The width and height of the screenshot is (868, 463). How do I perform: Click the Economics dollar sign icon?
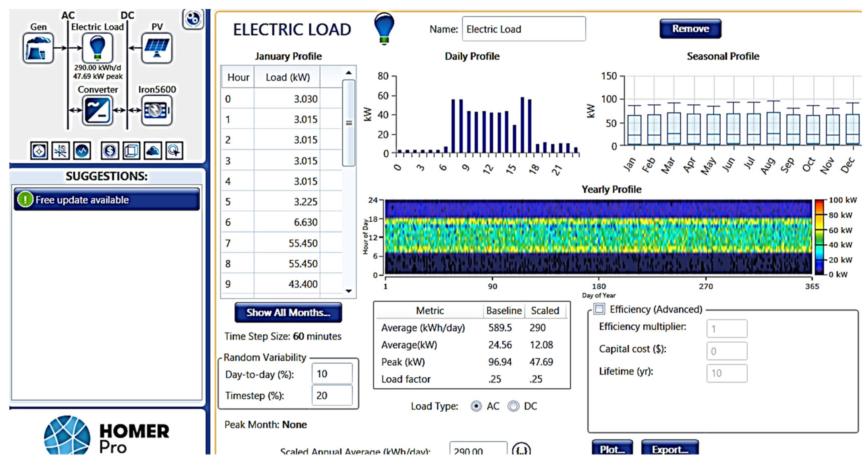[x=110, y=151]
